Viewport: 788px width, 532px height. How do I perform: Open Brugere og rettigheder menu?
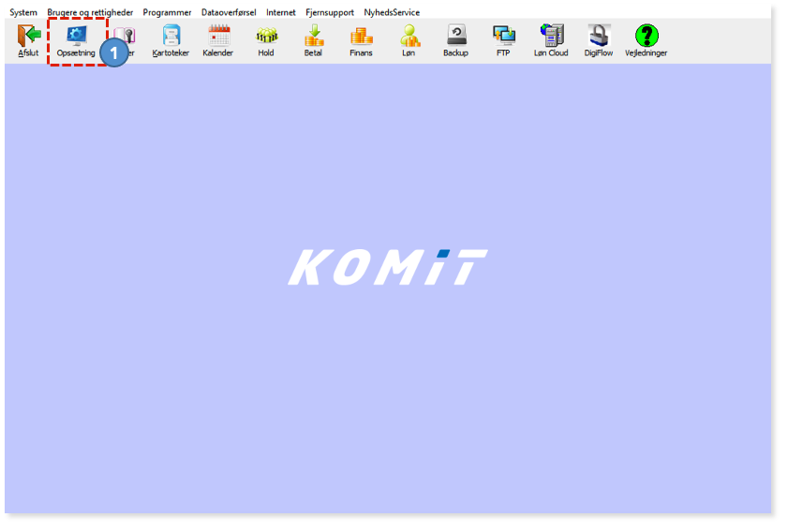coord(91,12)
